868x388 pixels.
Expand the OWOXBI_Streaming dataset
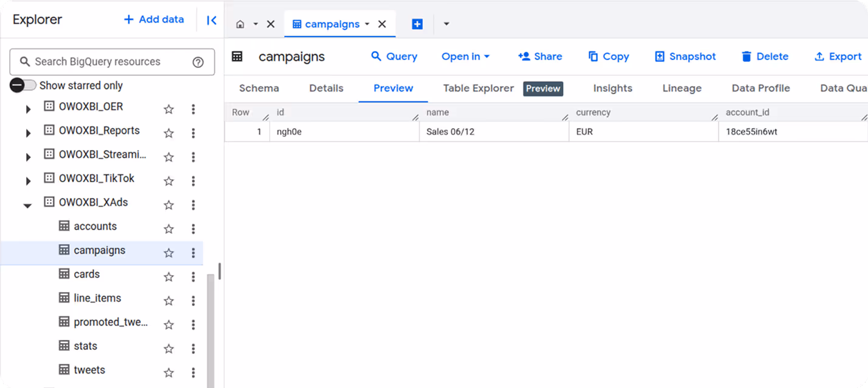click(28, 158)
